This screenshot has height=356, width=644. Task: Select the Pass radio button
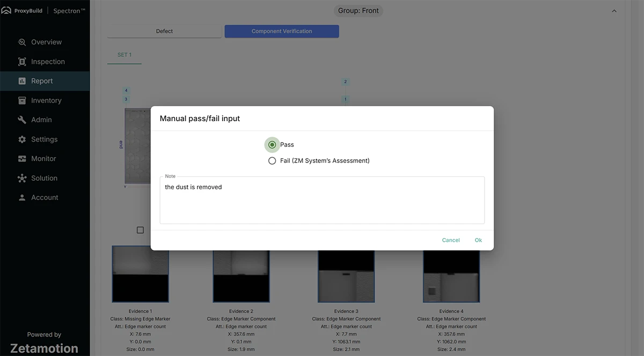pos(272,145)
